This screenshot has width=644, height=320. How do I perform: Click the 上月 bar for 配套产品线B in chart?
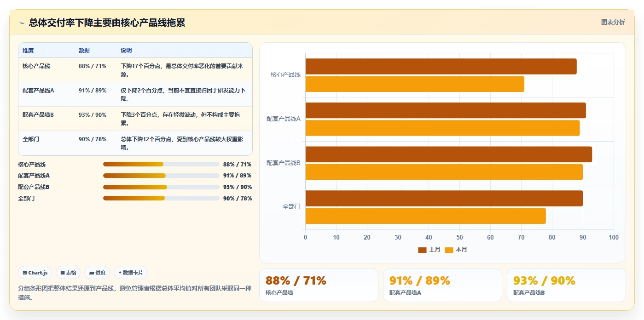point(449,154)
